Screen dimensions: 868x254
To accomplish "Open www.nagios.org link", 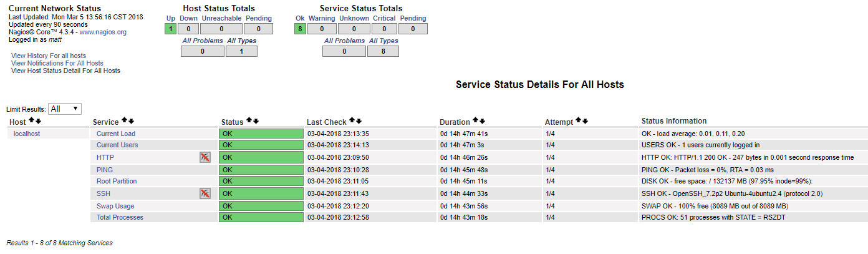I will tap(103, 32).
